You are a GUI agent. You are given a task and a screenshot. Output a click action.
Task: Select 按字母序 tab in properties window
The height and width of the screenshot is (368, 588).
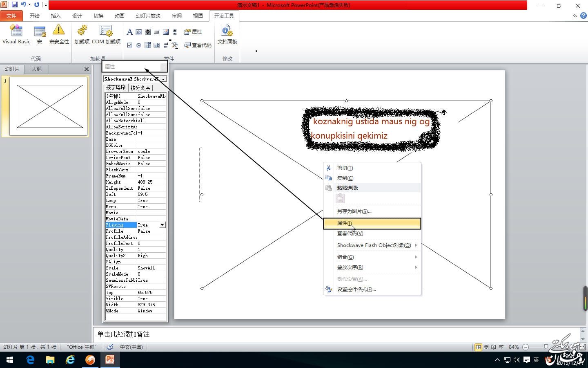[x=116, y=88]
